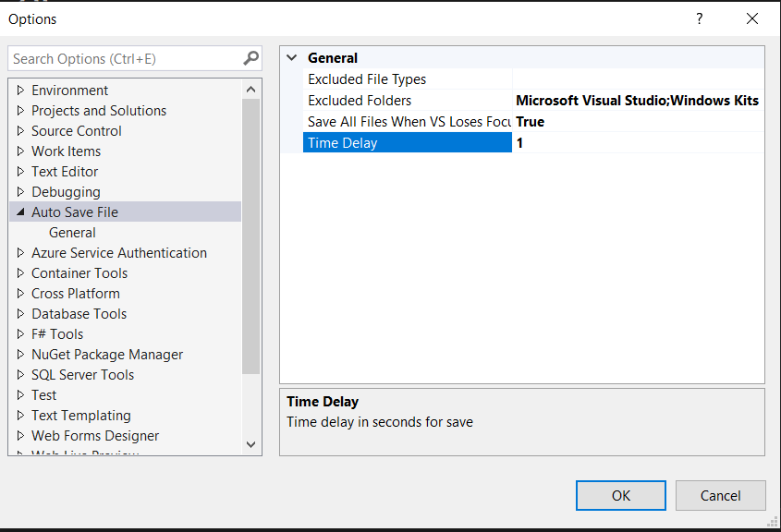Expand the Environment tree node arrow

pyautogui.click(x=20, y=91)
